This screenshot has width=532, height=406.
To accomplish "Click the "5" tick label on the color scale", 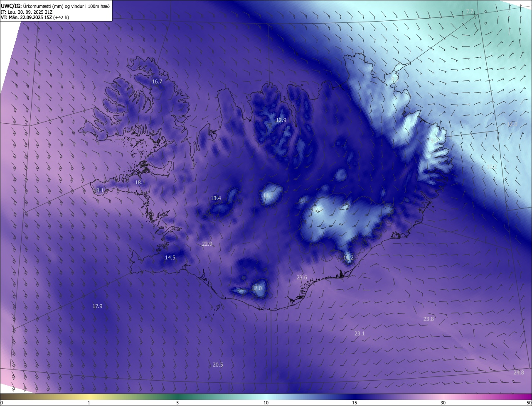I will point(177,403).
